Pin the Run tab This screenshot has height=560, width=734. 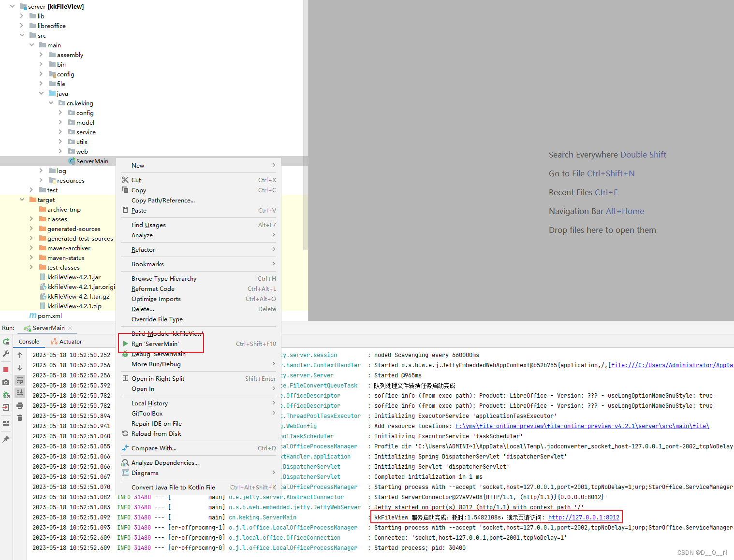(x=6, y=439)
